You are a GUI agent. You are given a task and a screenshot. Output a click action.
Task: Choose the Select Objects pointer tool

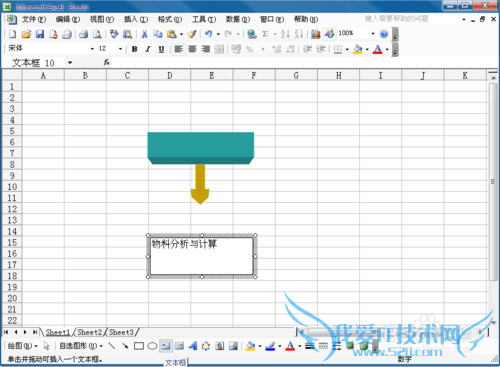pos(46,346)
